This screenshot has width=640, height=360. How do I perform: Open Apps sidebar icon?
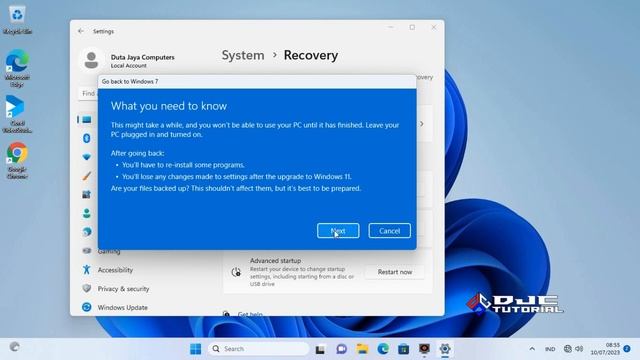click(87, 195)
